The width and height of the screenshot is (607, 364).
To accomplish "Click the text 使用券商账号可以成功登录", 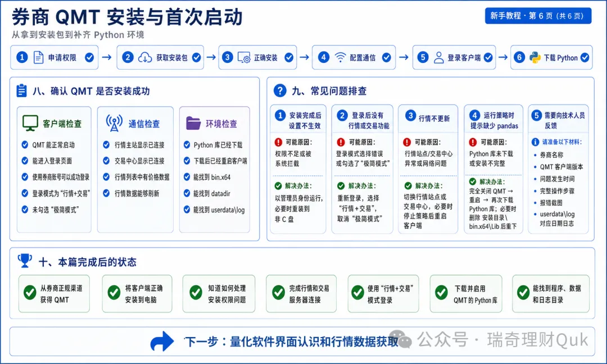I will (x=61, y=177).
